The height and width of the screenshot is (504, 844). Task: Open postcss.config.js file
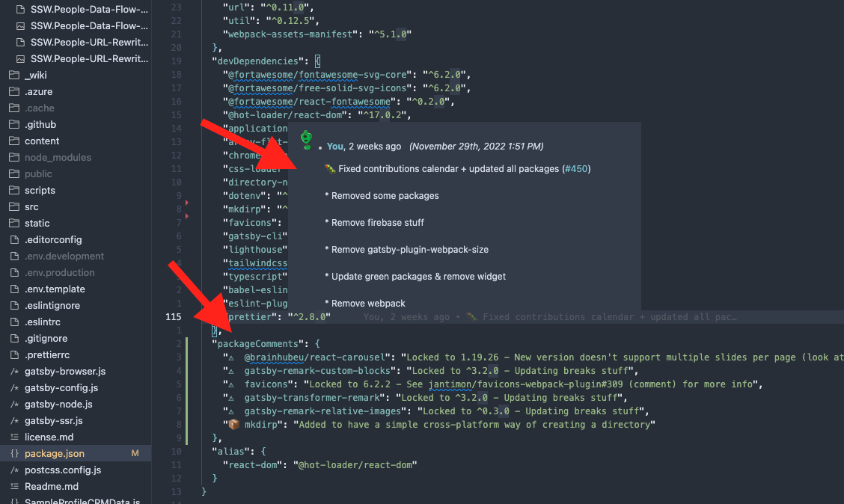pos(62,470)
